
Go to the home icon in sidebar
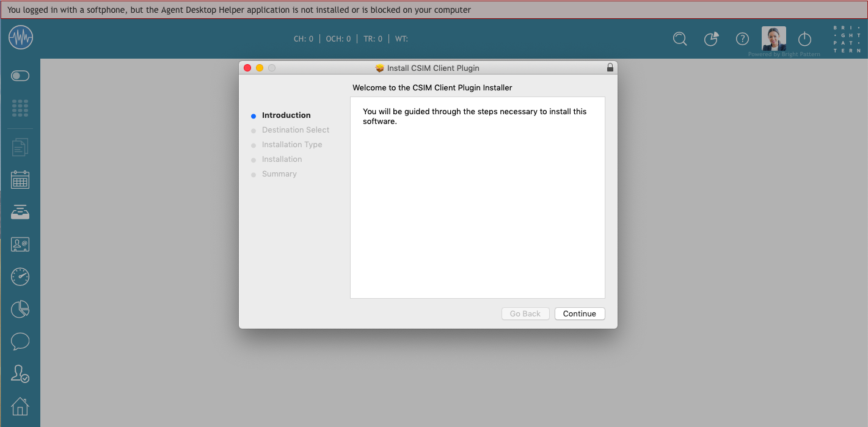click(x=20, y=406)
